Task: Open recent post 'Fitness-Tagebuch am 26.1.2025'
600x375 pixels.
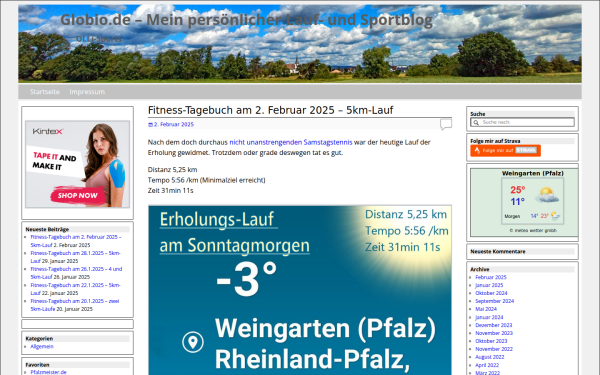Action: [x=76, y=273]
